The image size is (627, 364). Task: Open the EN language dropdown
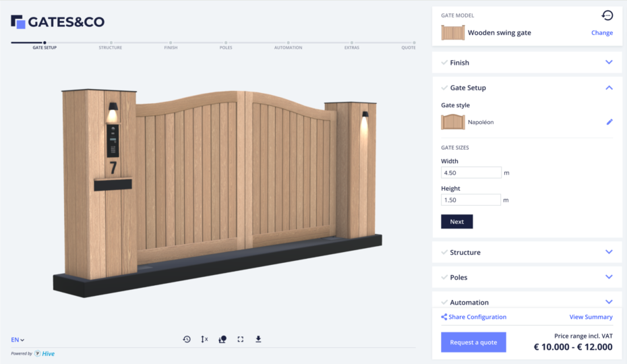(18, 340)
